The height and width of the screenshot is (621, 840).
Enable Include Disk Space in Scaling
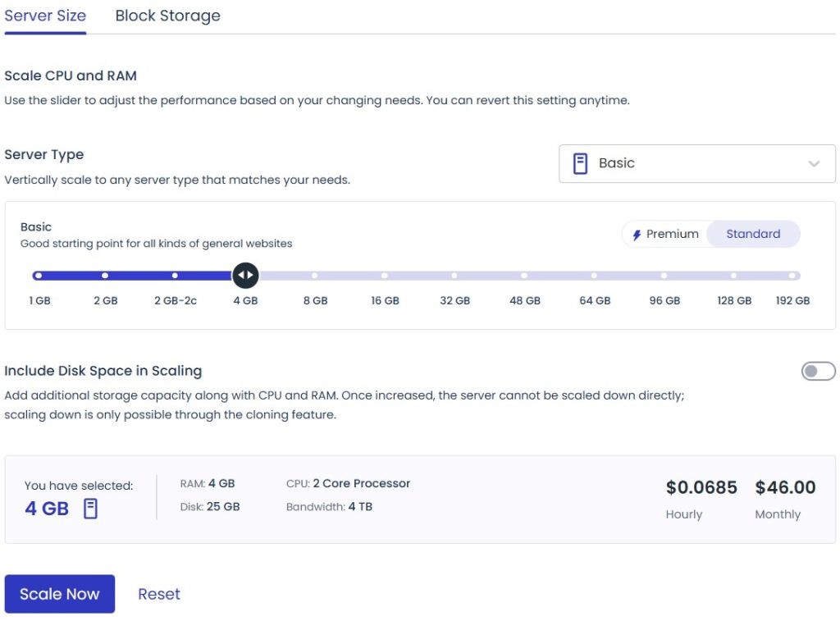pos(818,371)
